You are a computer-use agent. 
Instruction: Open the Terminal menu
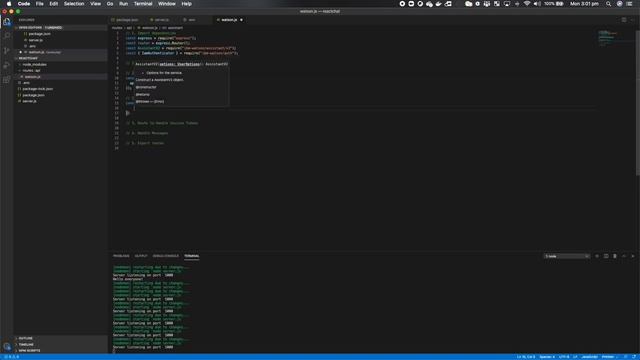(x=143, y=4)
